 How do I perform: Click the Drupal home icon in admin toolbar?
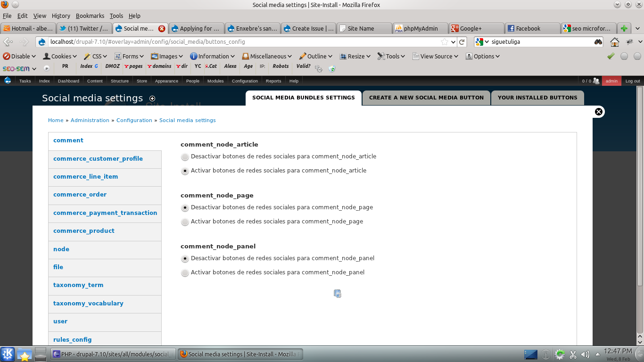click(x=8, y=81)
